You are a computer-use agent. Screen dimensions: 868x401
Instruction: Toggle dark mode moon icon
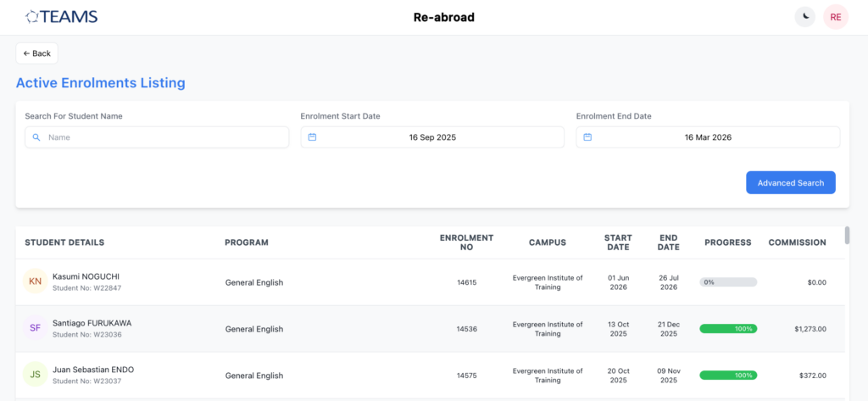coord(805,17)
